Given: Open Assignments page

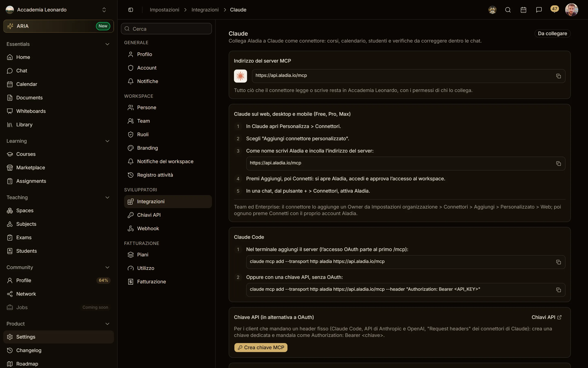Looking at the screenshot, I should pos(59,181).
